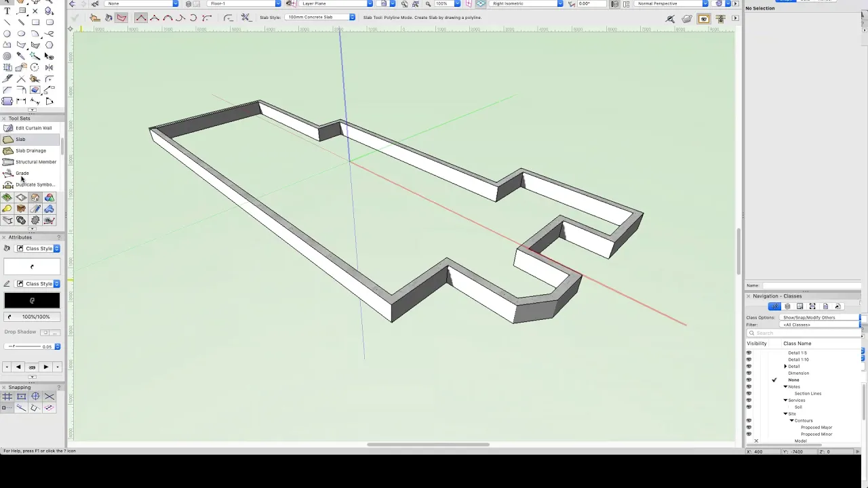Click the 100%/100% opacity button
This screenshot has height=488, width=868.
(32, 317)
